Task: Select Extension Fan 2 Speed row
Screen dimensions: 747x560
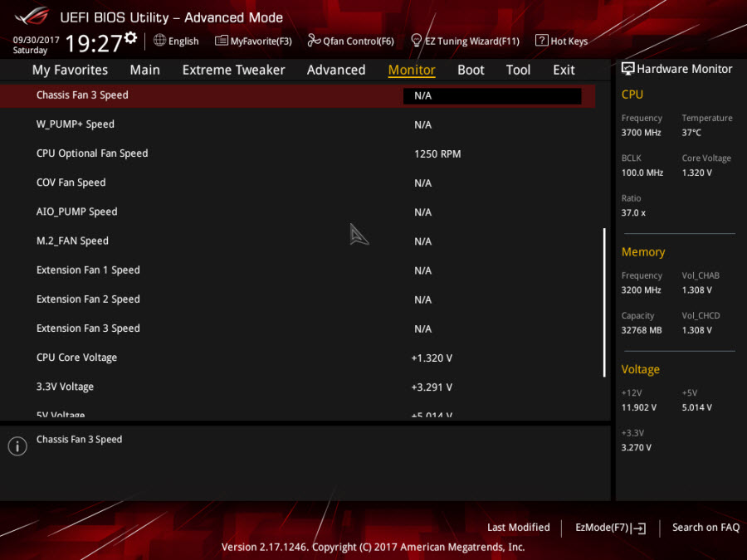Action: click(297, 299)
